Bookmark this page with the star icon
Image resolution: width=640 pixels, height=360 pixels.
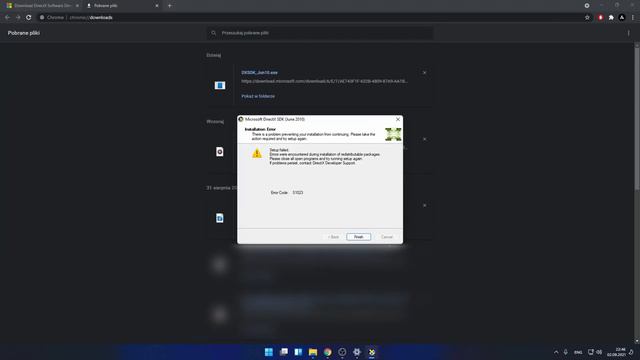coord(587,18)
